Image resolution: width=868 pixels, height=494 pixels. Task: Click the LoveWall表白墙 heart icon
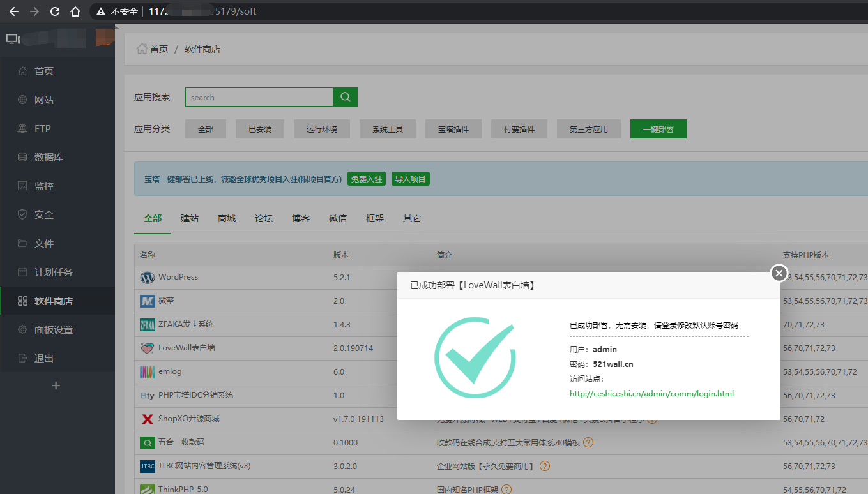point(148,348)
